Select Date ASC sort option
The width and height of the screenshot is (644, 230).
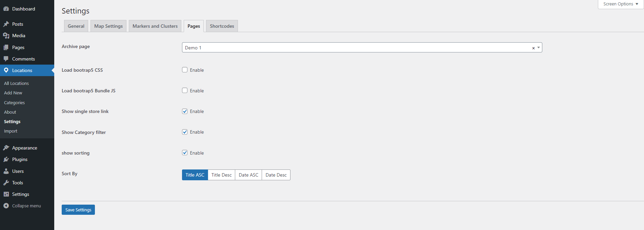[x=248, y=175]
